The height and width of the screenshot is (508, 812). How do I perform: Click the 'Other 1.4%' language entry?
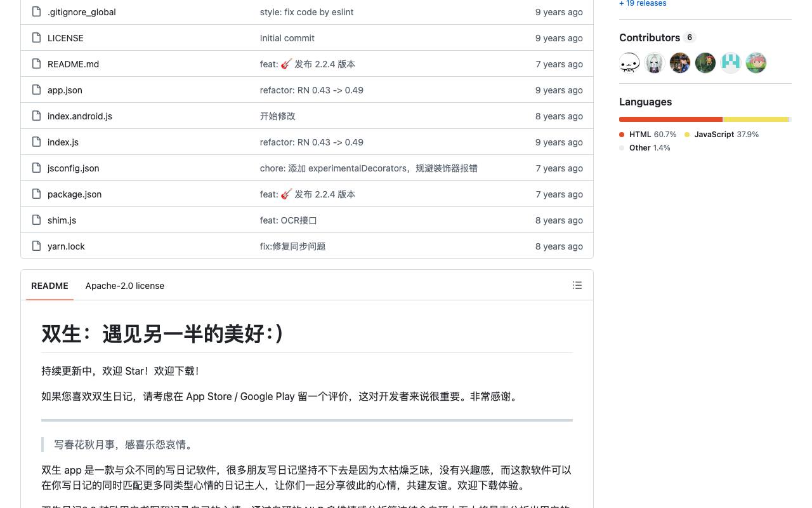(645, 148)
